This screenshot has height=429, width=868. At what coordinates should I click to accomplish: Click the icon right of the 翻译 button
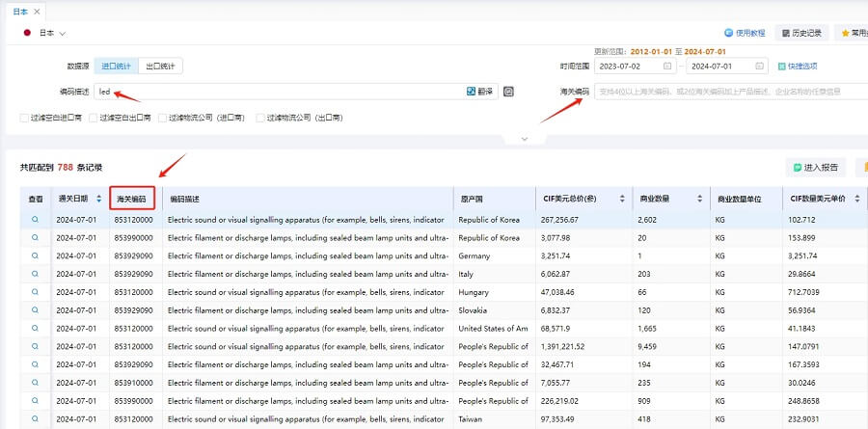tap(508, 92)
